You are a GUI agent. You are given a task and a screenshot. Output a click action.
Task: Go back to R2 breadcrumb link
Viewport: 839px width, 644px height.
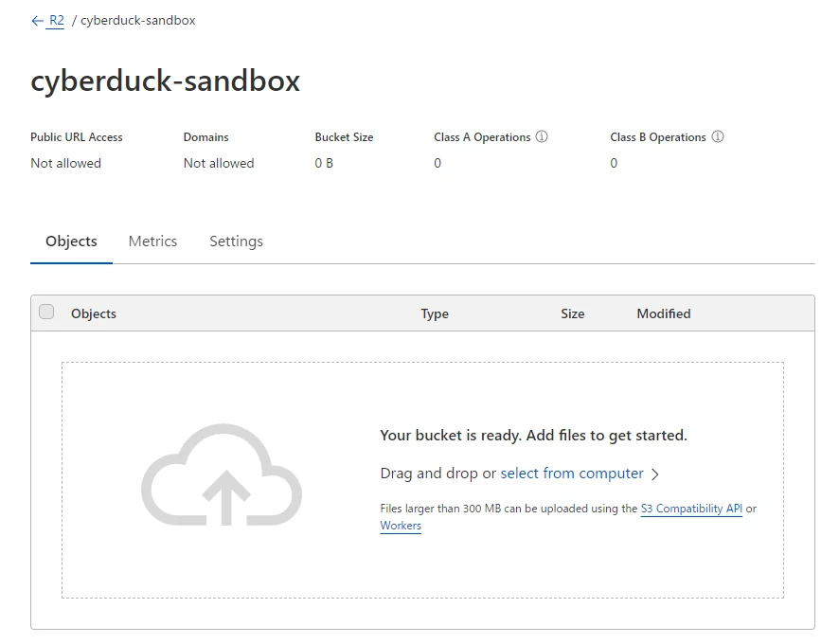[x=57, y=20]
